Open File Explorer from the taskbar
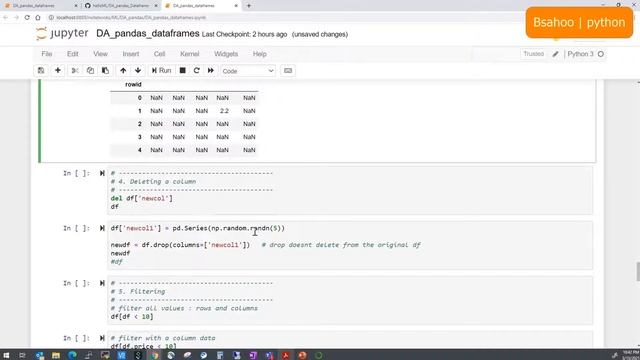The image size is (640, 360). (x=56, y=355)
